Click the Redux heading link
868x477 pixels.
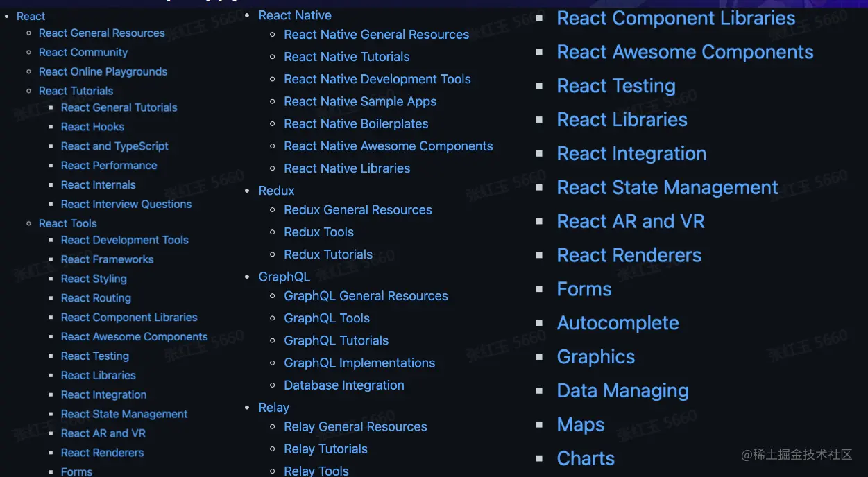pyautogui.click(x=277, y=191)
